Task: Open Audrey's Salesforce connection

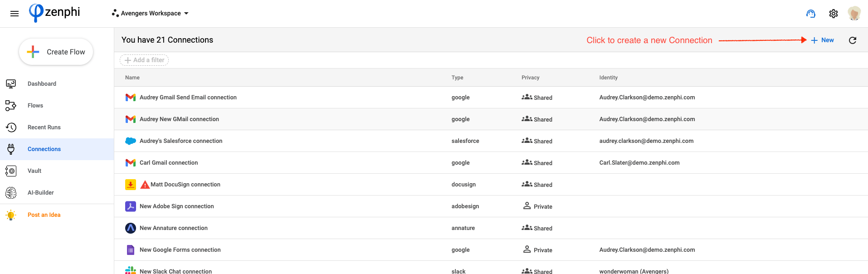Action: 181,141
